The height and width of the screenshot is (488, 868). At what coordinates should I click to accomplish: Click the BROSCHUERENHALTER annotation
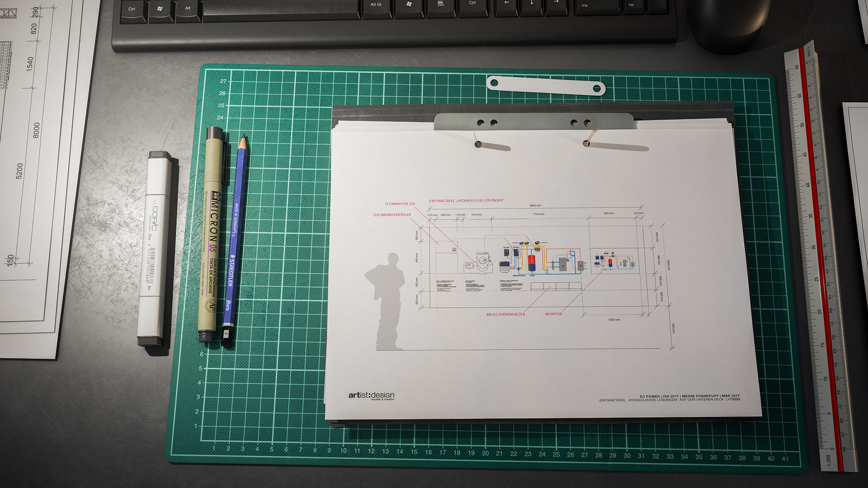pyautogui.click(x=505, y=314)
